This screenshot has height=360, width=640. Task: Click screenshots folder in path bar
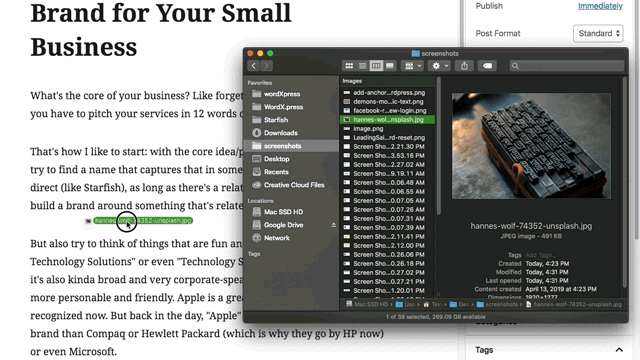click(x=498, y=304)
